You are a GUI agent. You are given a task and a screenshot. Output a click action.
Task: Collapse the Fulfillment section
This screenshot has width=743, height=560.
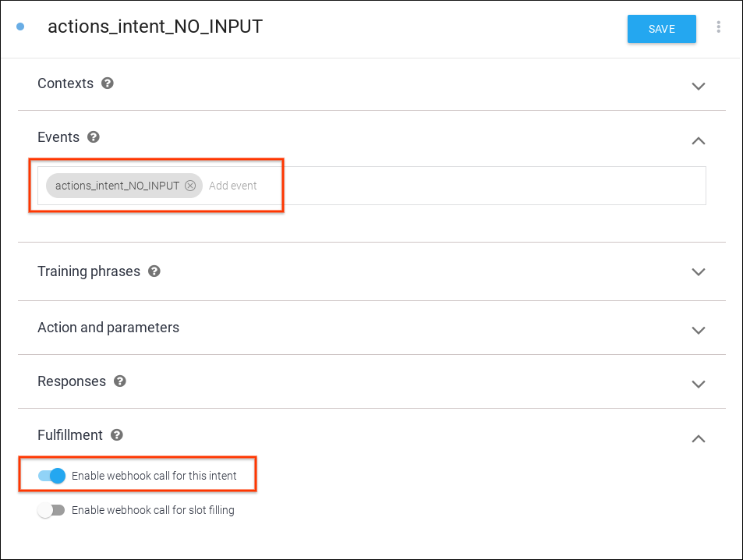tap(698, 438)
